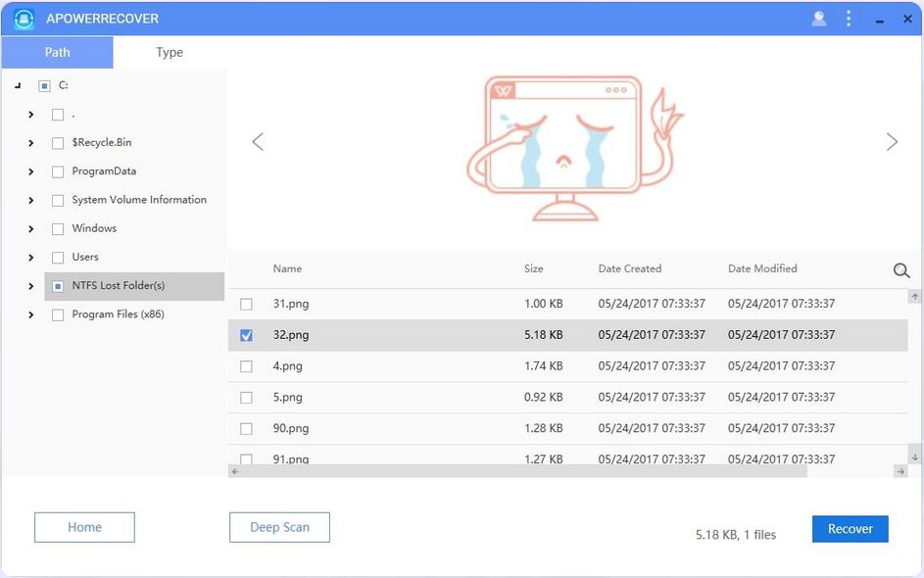Collapse the C: drive node

[x=16, y=85]
